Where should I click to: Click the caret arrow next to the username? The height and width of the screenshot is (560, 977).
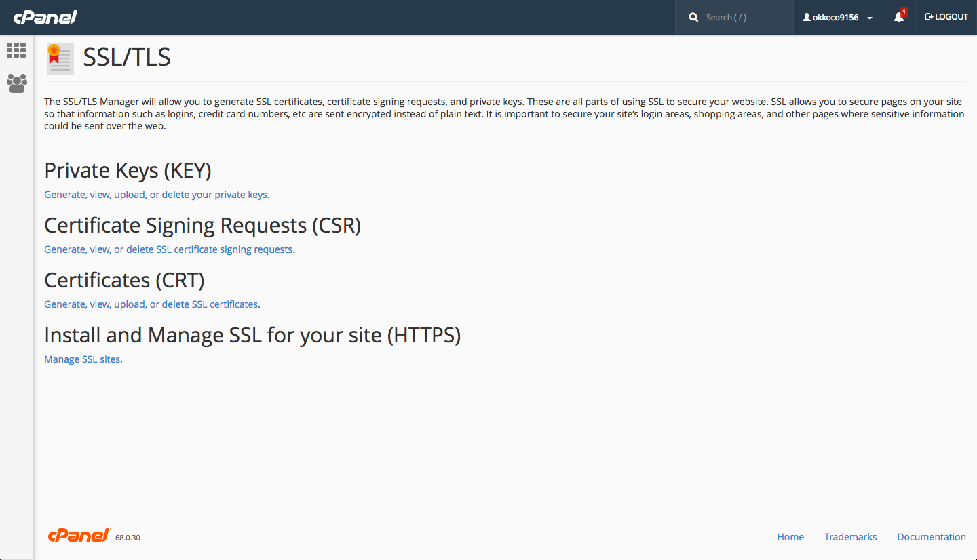click(870, 18)
